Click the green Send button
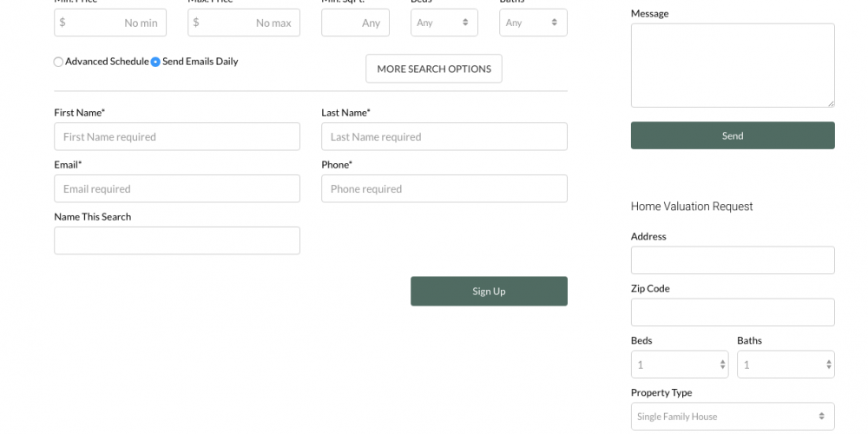The height and width of the screenshot is (434, 868). click(732, 135)
